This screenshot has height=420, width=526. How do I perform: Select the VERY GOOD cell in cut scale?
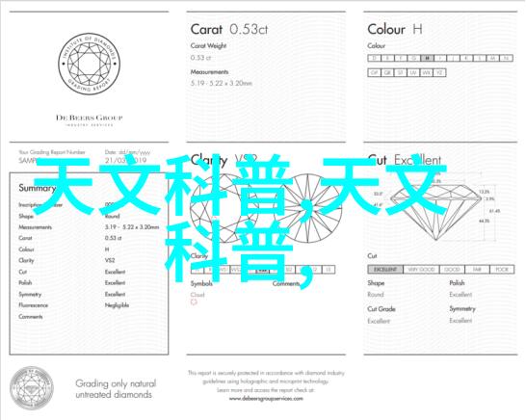421,270
